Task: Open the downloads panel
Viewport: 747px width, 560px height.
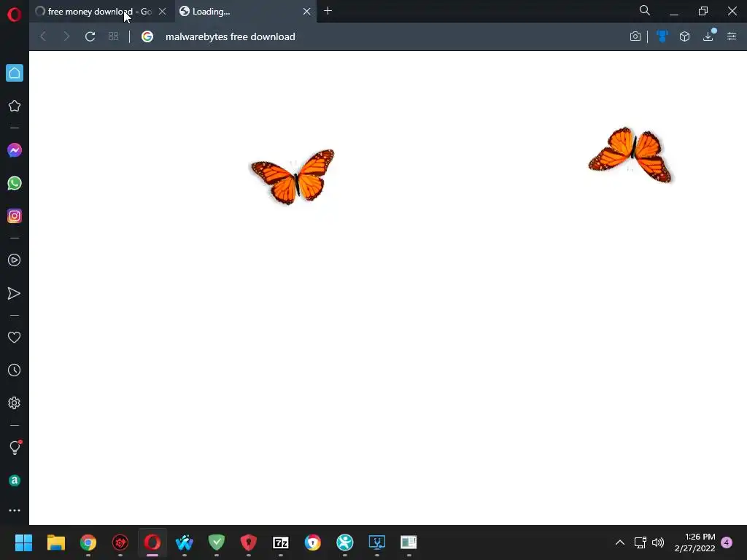Action: pyautogui.click(x=708, y=36)
